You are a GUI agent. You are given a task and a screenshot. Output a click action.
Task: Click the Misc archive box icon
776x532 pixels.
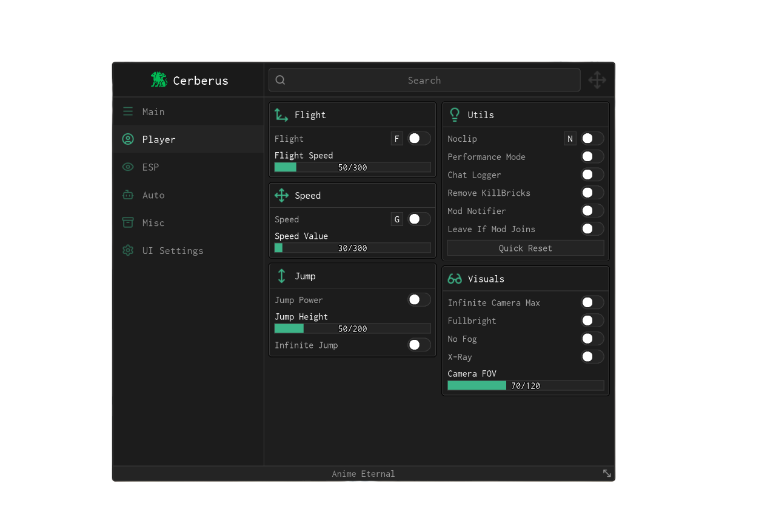(x=128, y=223)
